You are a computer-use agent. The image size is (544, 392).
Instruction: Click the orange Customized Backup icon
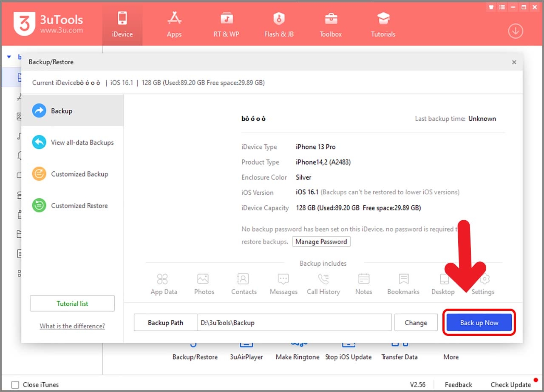(x=39, y=174)
